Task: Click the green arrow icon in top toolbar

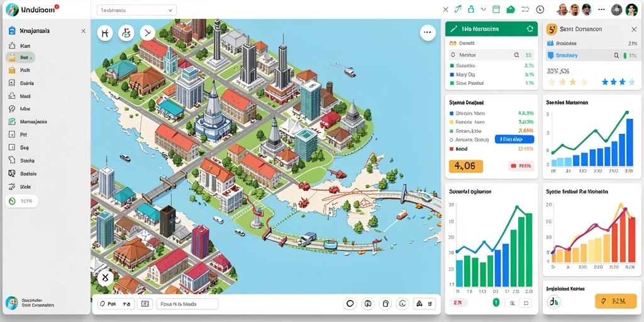Action: pyautogui.click(x=458, y=9)
